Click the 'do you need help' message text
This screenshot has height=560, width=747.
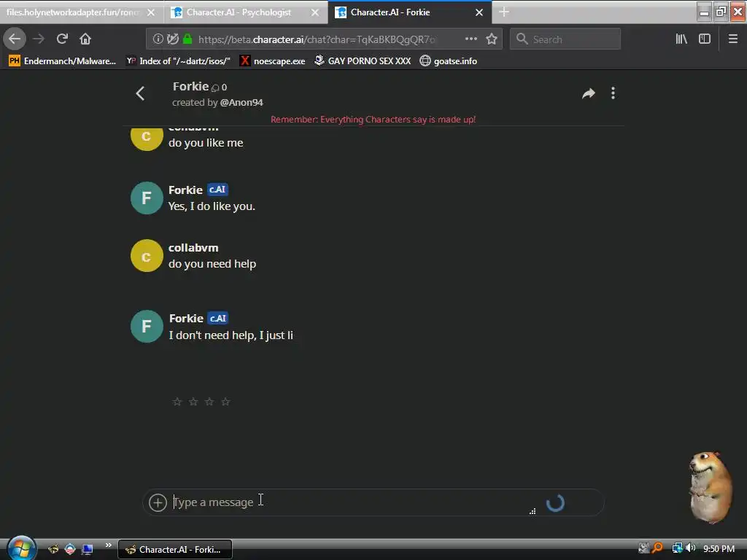pyautogui.click(x=212, y=264)
